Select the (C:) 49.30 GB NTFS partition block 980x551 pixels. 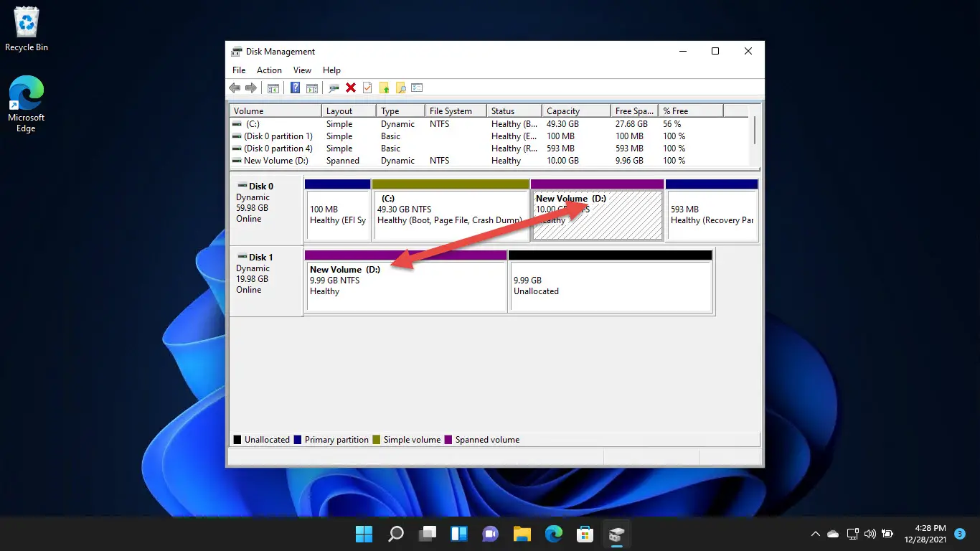tap(451, 209)
